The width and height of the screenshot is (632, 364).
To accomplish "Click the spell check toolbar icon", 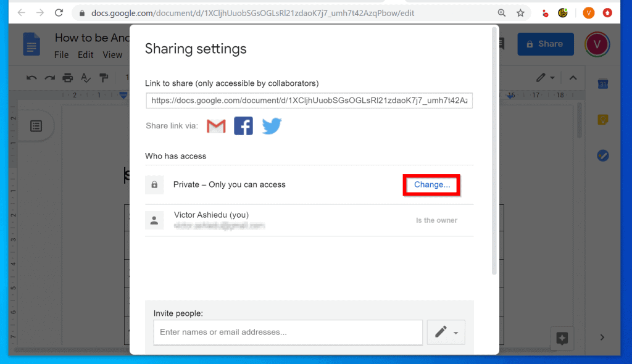I will [85, 78].
